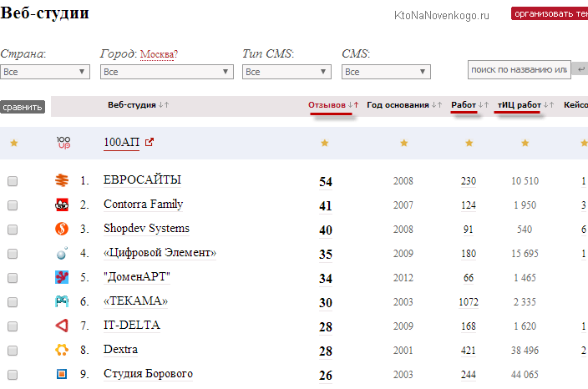
Task: Open the Город dropdown
Action: click(167, 72)
